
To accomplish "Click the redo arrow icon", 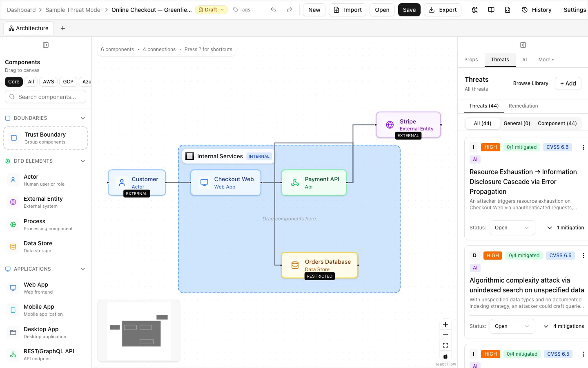I will (290, 10).
